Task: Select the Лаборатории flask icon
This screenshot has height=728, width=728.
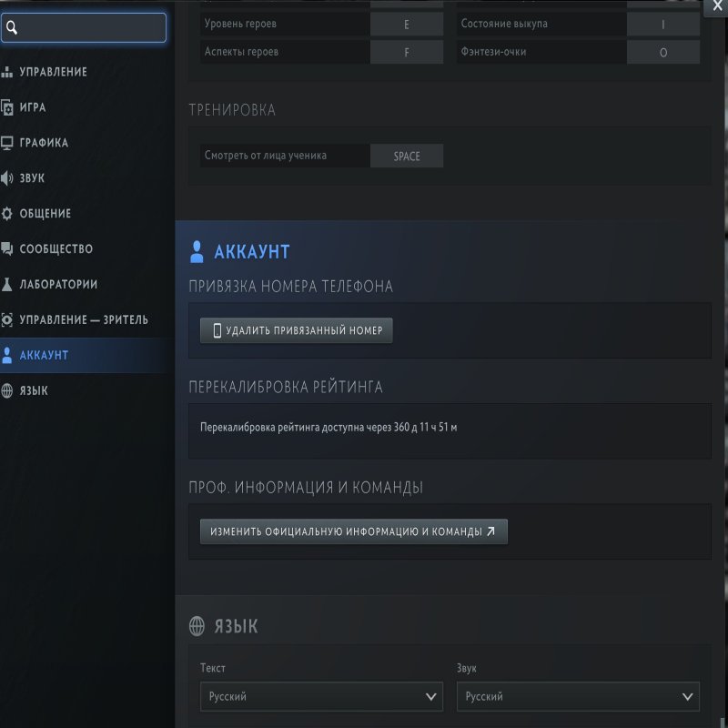Action: [x=8, y=285]
